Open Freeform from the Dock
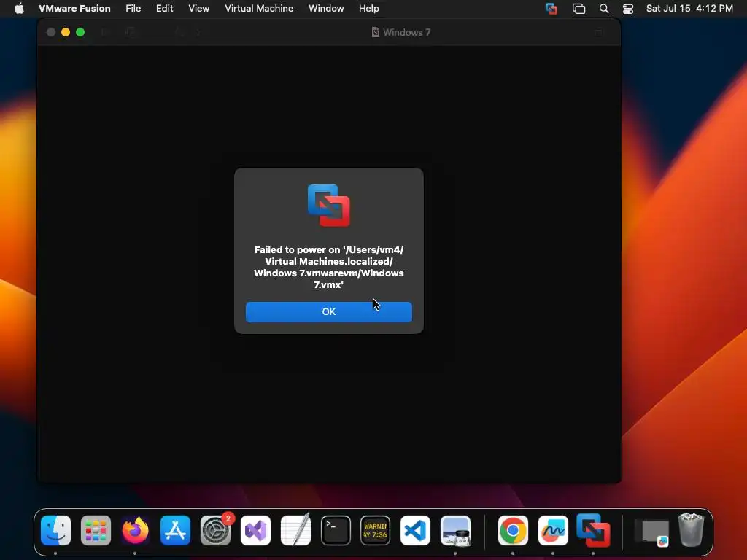Viewport: 747px width, 560px height. point(553,531)
